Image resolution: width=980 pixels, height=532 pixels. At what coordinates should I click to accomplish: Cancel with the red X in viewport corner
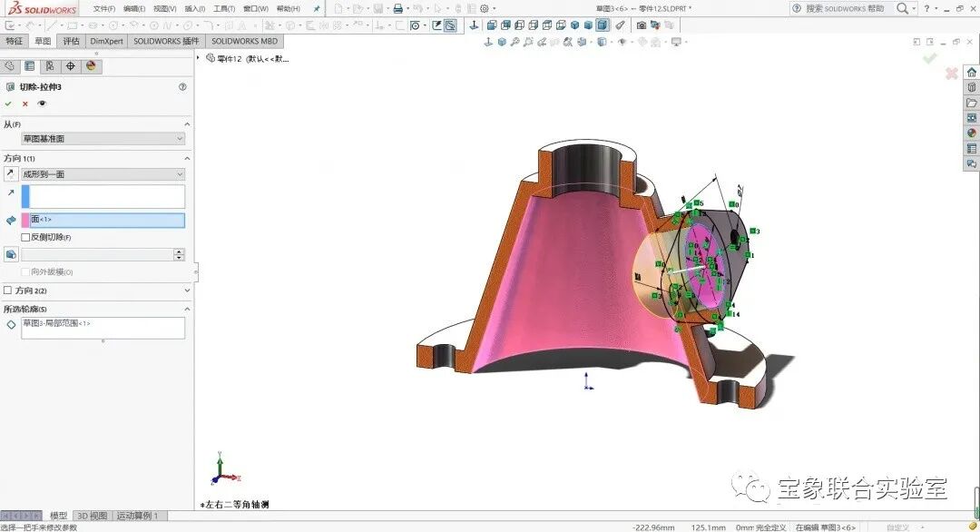point(951,74)
